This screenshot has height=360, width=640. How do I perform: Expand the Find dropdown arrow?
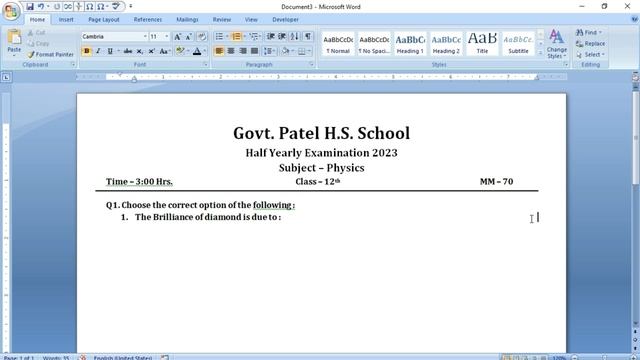[601, 32]
